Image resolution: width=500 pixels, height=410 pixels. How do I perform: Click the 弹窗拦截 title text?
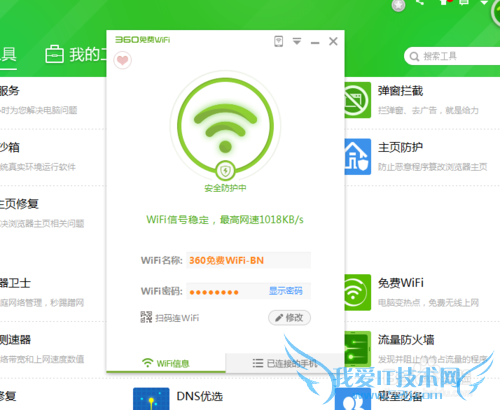point(400,91)
